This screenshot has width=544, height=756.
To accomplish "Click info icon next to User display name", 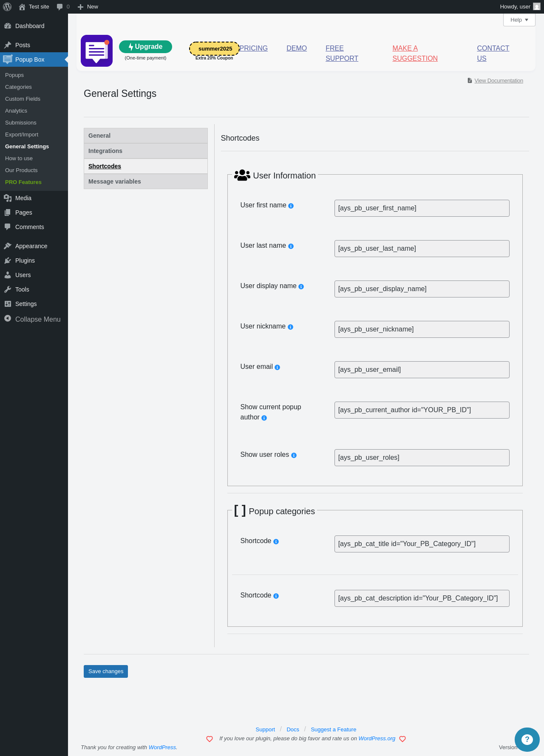I will pyautogui.click(x=301, y=286).
